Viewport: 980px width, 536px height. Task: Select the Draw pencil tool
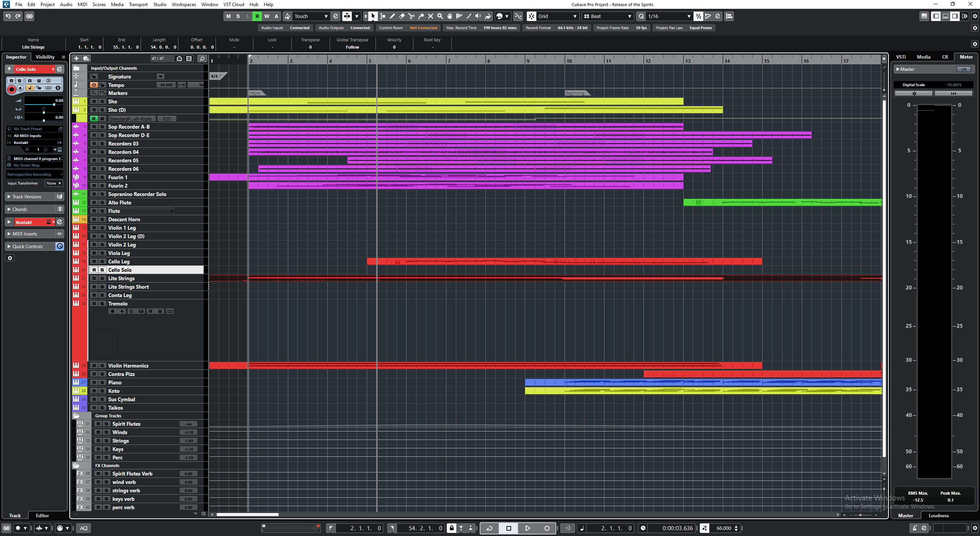coord(392,16)
